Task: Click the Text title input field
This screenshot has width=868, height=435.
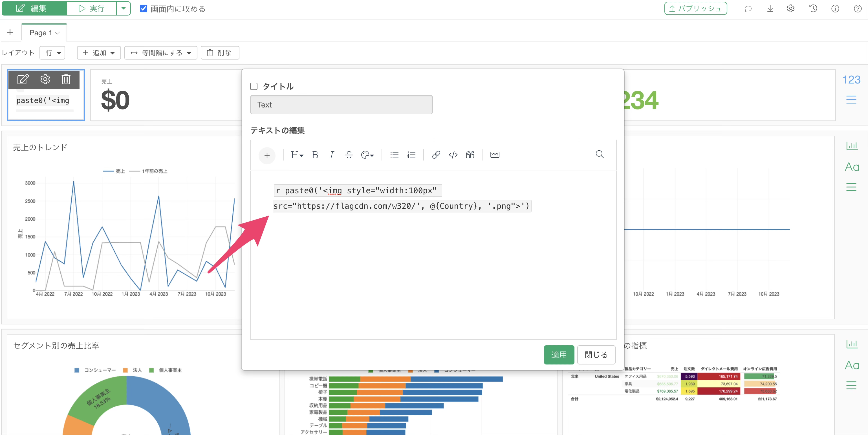Action: (341, 105)
